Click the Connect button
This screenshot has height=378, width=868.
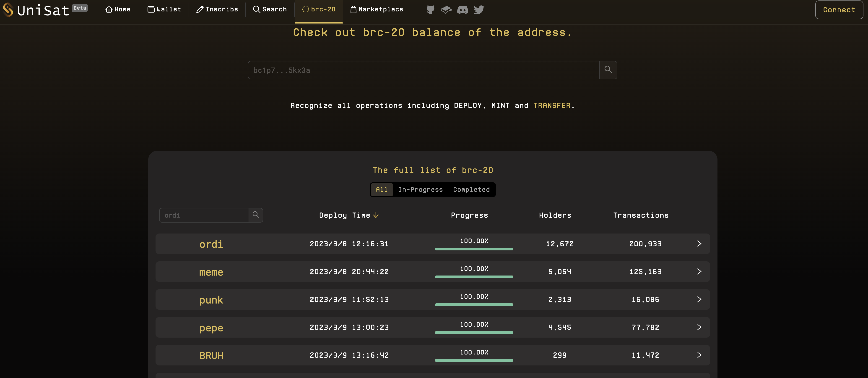[839, 10]
